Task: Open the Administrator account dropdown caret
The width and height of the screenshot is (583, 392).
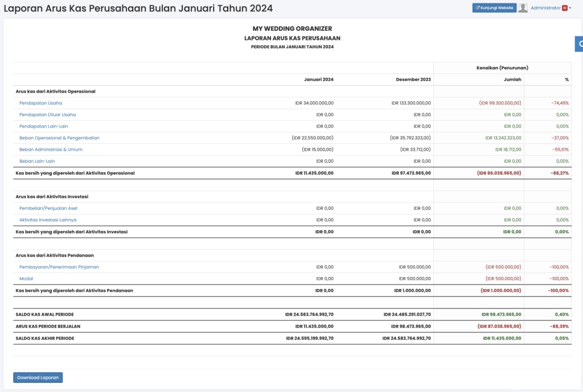Action: tap(570, 8)
